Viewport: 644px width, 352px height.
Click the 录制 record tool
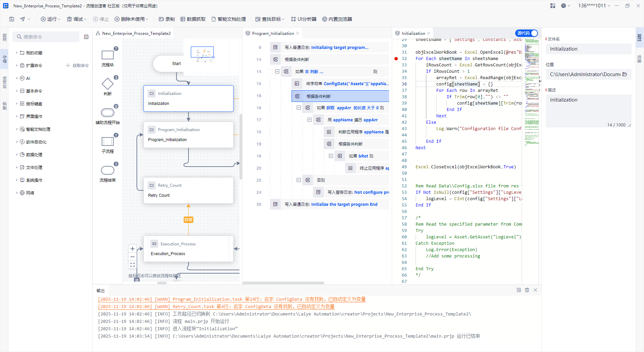point(167,19)
